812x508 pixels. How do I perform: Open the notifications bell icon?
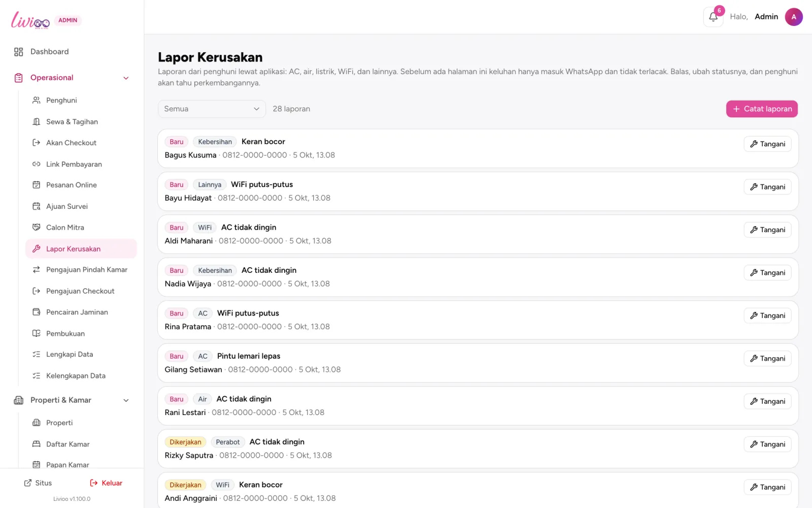(x=713, y=17)
